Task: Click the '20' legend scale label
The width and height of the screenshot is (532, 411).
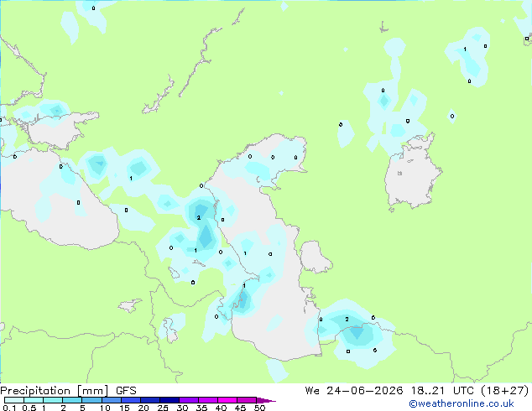Action: tap(143, 408)
